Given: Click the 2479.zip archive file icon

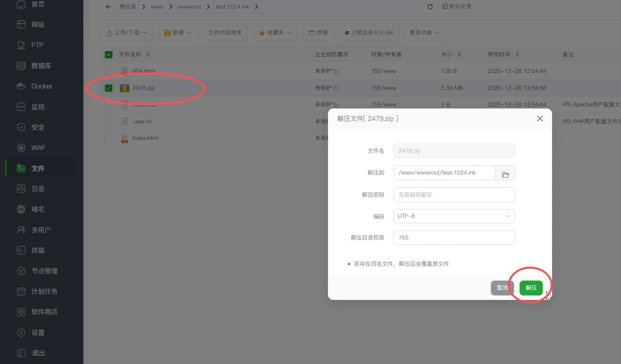Looking at the screenshot, I should tap(124, 88).
